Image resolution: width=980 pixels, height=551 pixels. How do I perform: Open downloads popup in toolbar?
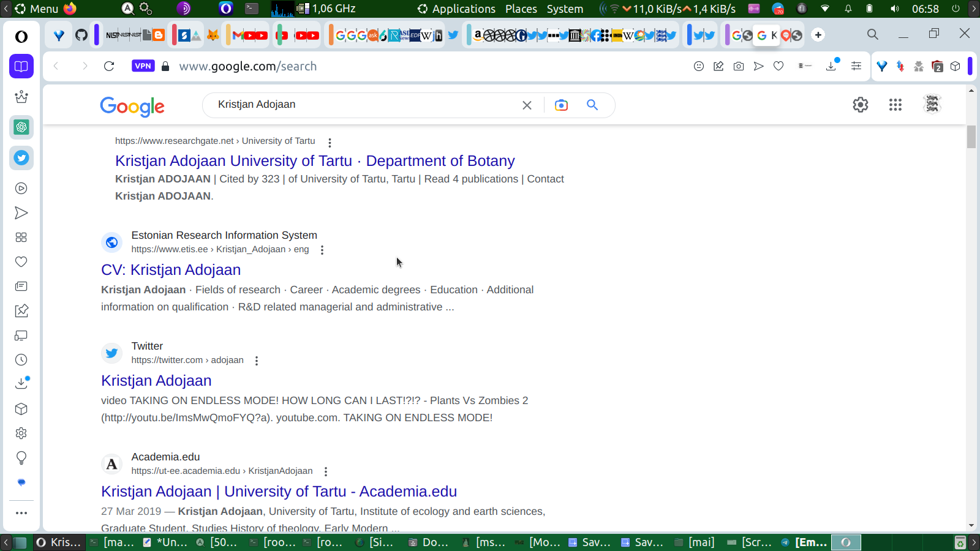pyautogui.click(x=832, y=66)
